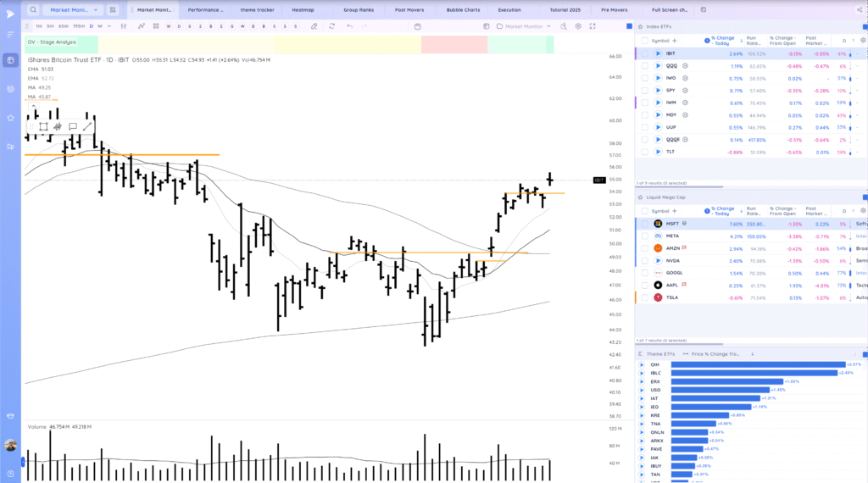The width and height of the screenshot is (868, 483).
Task: Check the SPY row checkbox
Action: 645,90
